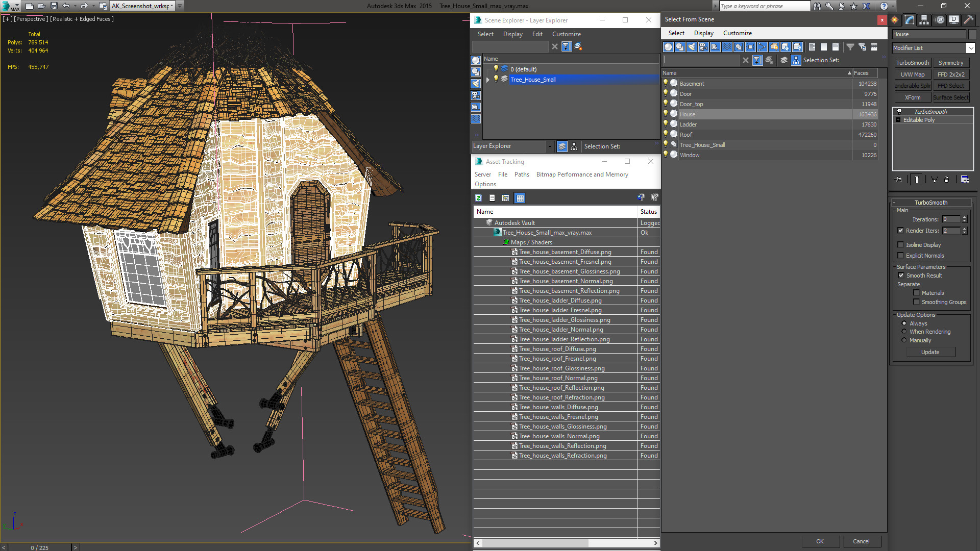
Task: Open the Modifier List dropdown
Action: [970, 48]
